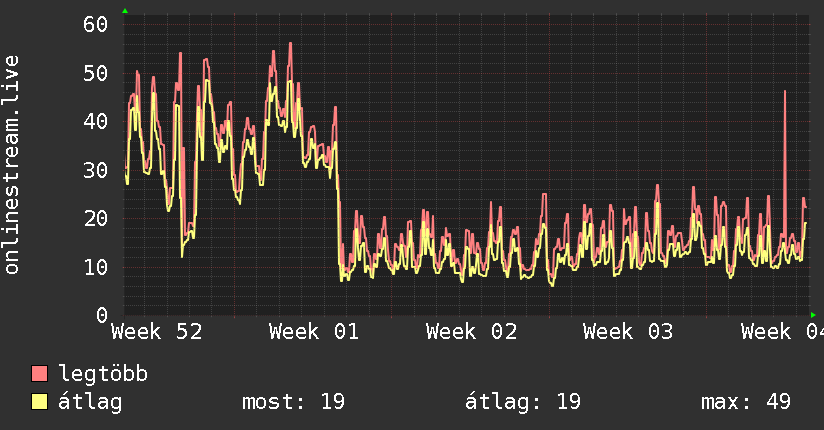Click the y-axis label 30
824x430 pixels.
click(96, 170)
